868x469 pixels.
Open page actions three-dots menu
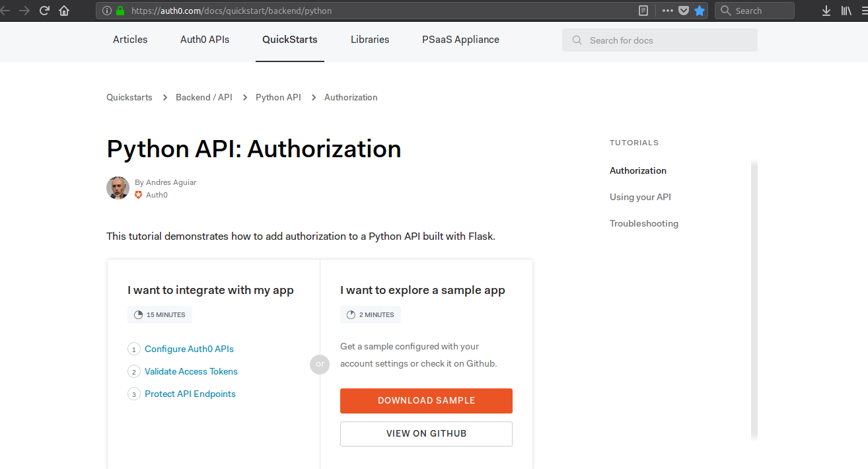pyautogui.click(x=668, y=11)
